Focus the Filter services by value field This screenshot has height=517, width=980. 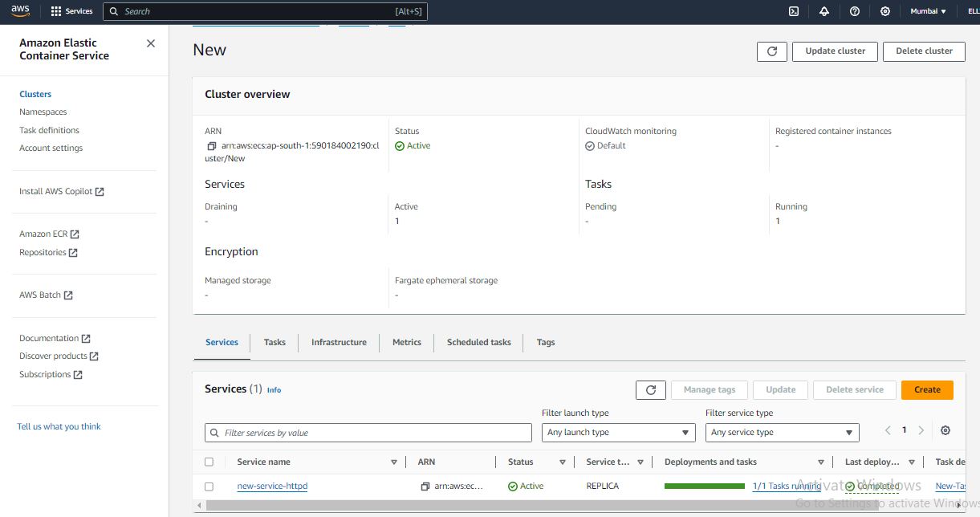[368, 433]
